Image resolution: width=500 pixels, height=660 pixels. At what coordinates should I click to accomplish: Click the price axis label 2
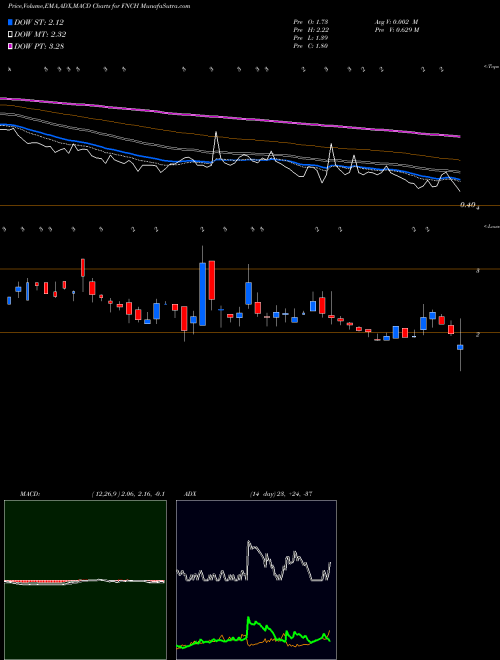pos(477,335)
